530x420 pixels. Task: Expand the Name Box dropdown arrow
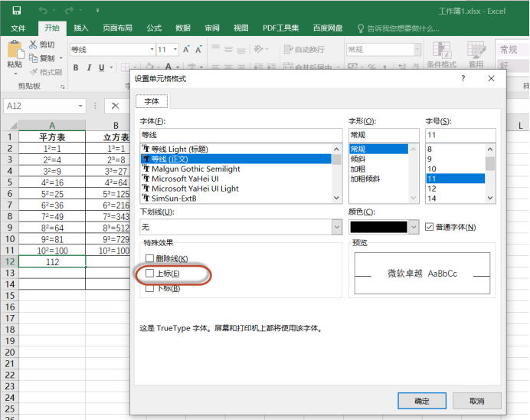coord(80,106)
